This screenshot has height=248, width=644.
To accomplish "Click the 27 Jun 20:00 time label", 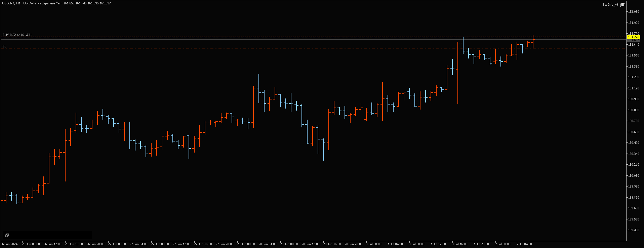I will point(225,244).
